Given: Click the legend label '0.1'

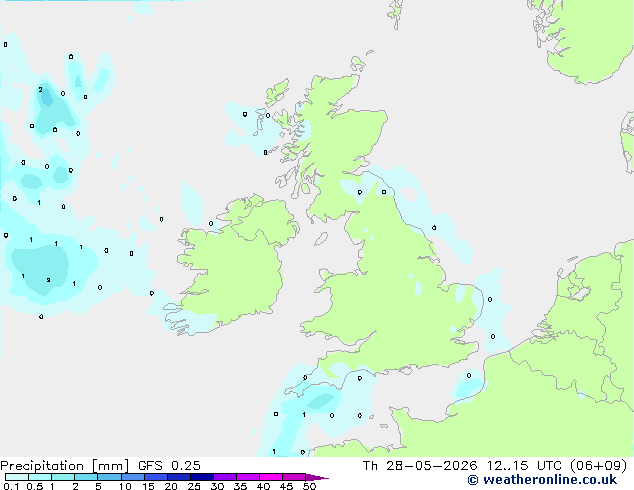Looking at the screenshot, I should [x=11, y=486].
